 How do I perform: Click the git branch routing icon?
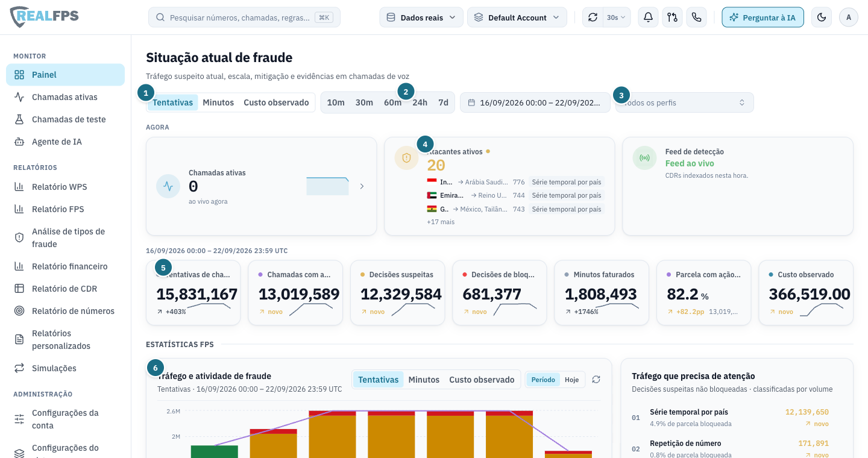click(672, 17)
